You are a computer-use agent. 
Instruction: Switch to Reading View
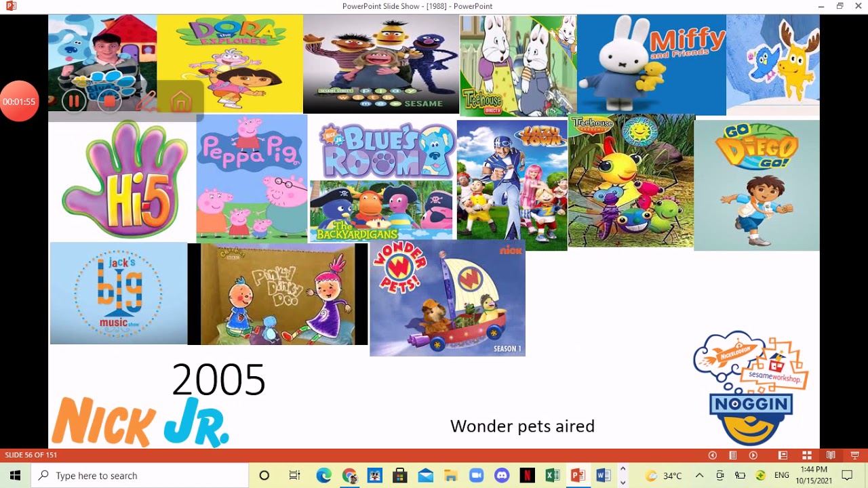pyautogui.click(x=831, y=455)
